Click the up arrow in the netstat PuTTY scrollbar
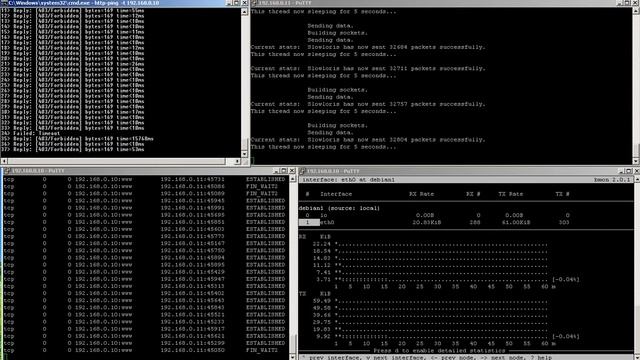The image size is (640, 360). (292, 179)
